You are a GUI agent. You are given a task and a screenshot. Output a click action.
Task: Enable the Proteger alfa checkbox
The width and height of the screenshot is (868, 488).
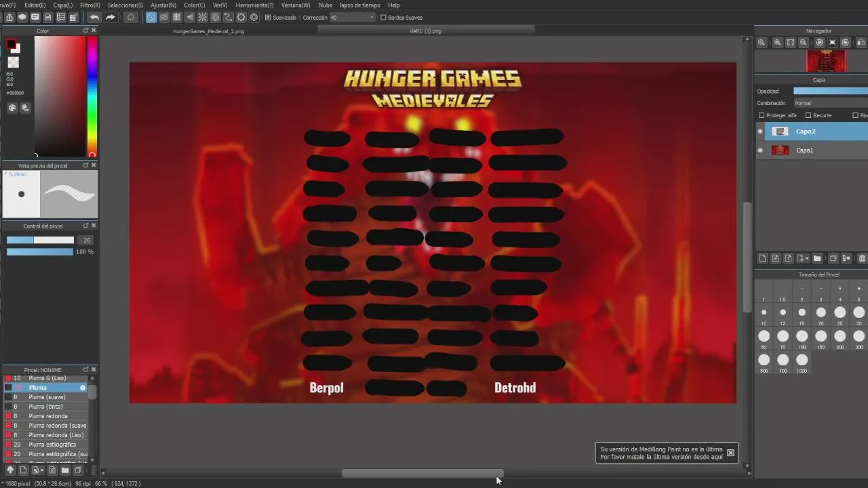point(762,115)
